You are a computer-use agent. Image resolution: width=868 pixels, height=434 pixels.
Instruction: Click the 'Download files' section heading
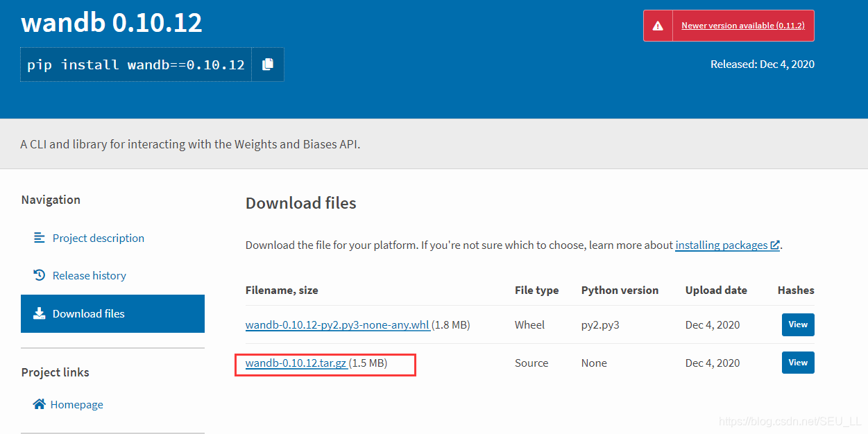tap(301, 203)
